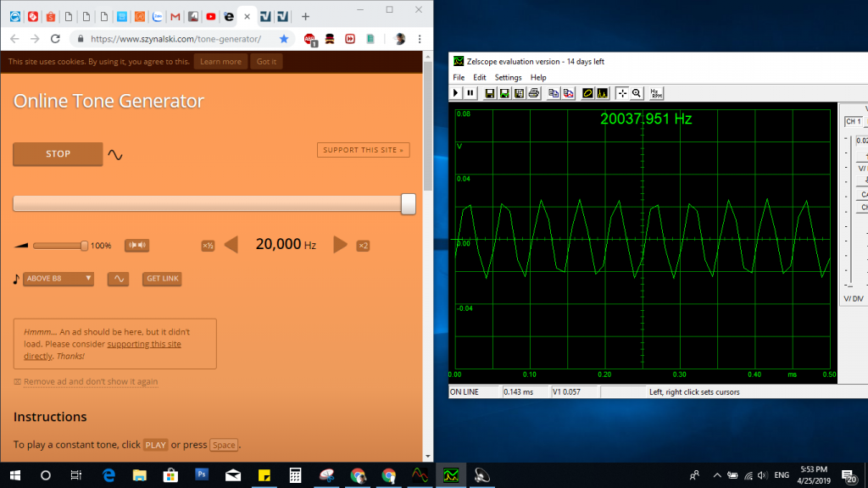Open the waveform type selector button

(118, 279)
